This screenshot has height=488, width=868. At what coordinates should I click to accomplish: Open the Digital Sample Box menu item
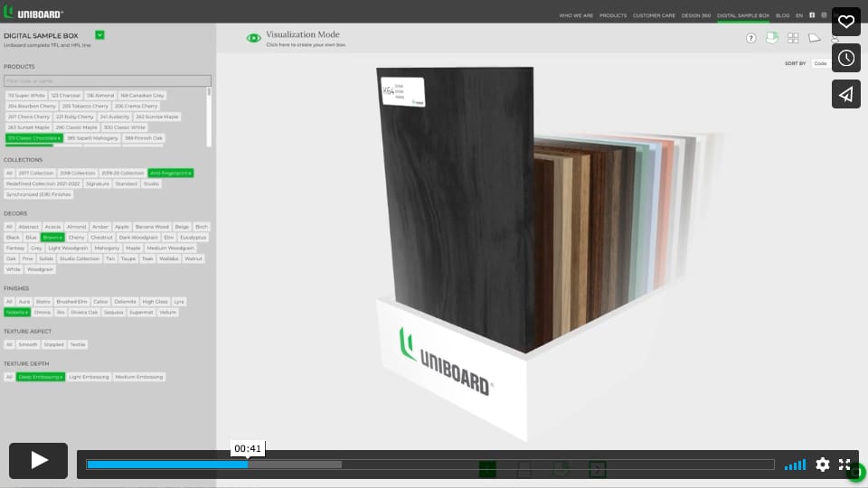pos(743,15)
